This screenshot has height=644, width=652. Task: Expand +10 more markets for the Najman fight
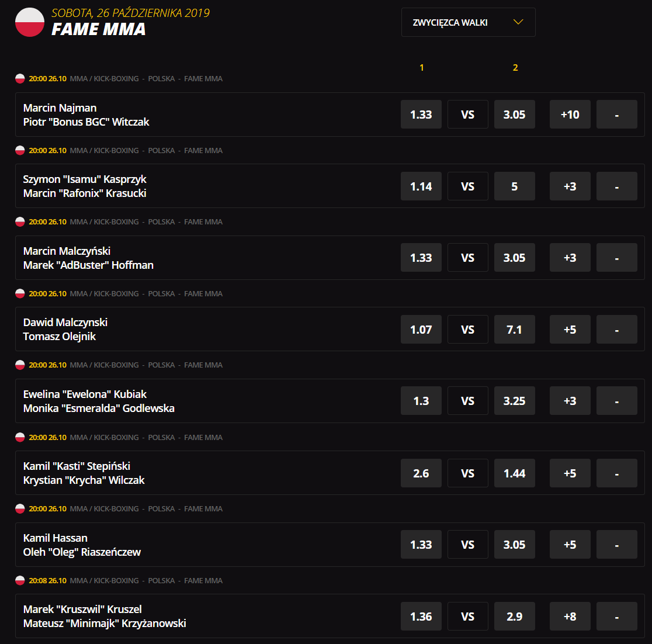coord(570,115)
